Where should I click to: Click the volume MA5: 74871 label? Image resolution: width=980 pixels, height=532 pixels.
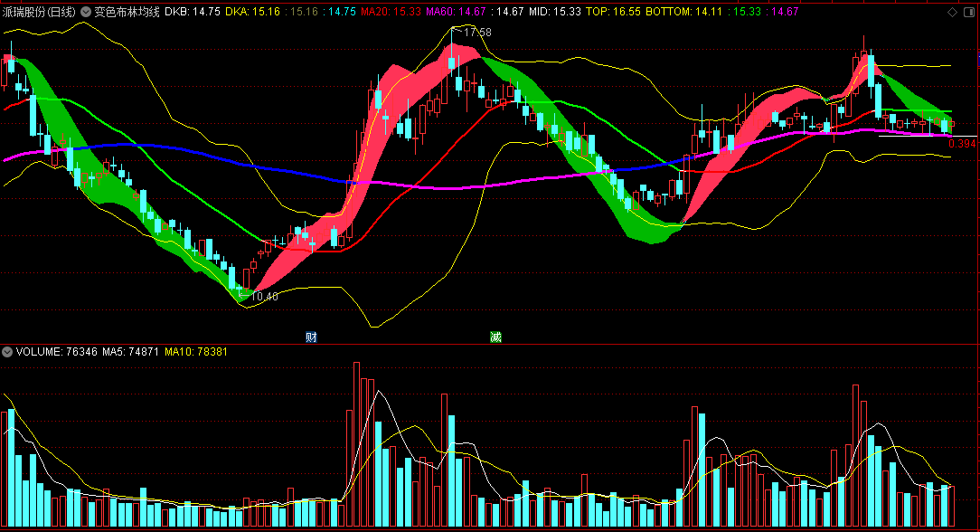pos(130,352)
